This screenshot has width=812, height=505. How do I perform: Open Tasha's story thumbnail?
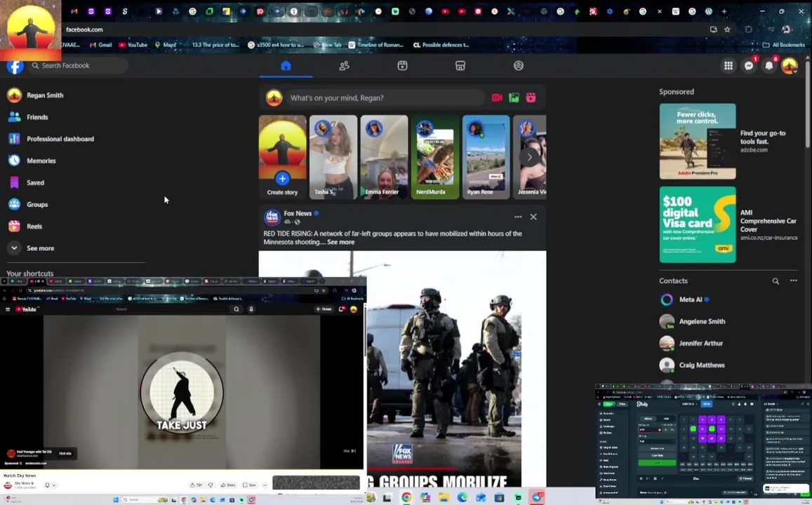333,157
